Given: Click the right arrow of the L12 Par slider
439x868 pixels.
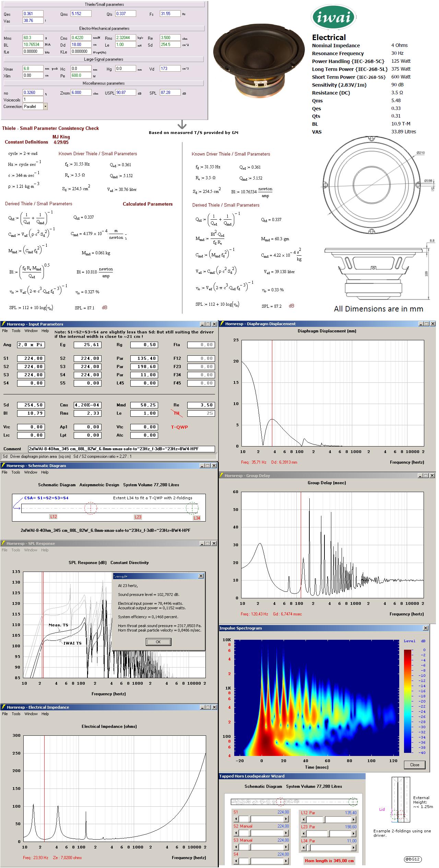Looking at the screenshot, I should point(354,820).
